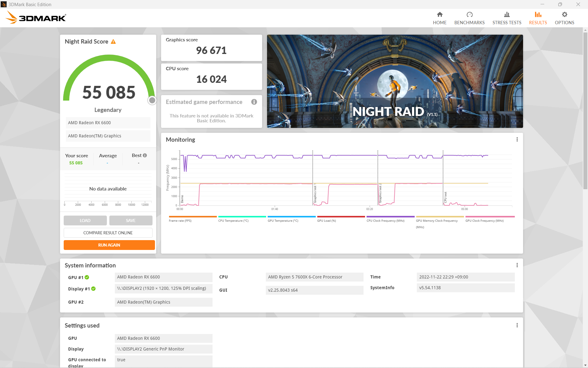Click the DISPLAY2 Generic PnP Monitor field
588x368 pixels.
(x=164, y=349)
